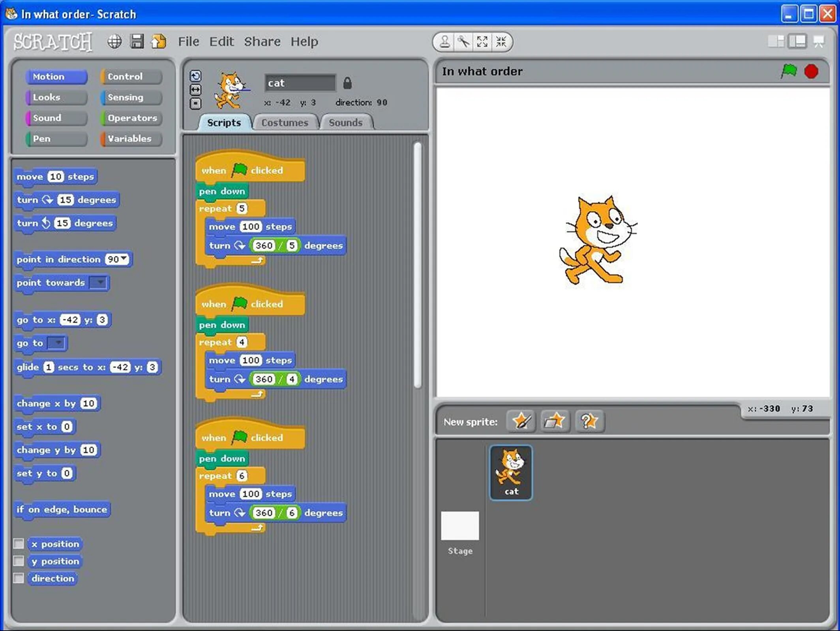Expand the go to dropdown block
Image resolution: width=840 pixels, height=631 pixels.
(58, 343)
